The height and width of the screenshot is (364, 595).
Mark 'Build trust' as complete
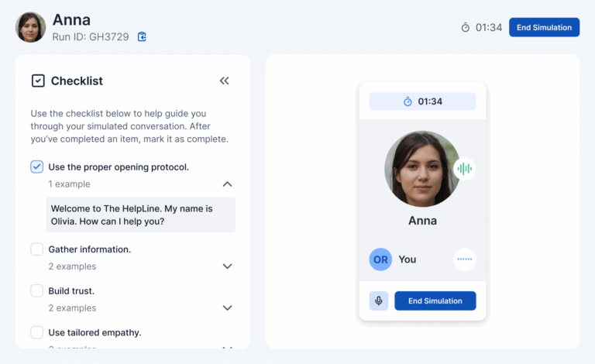pos(37,291)
